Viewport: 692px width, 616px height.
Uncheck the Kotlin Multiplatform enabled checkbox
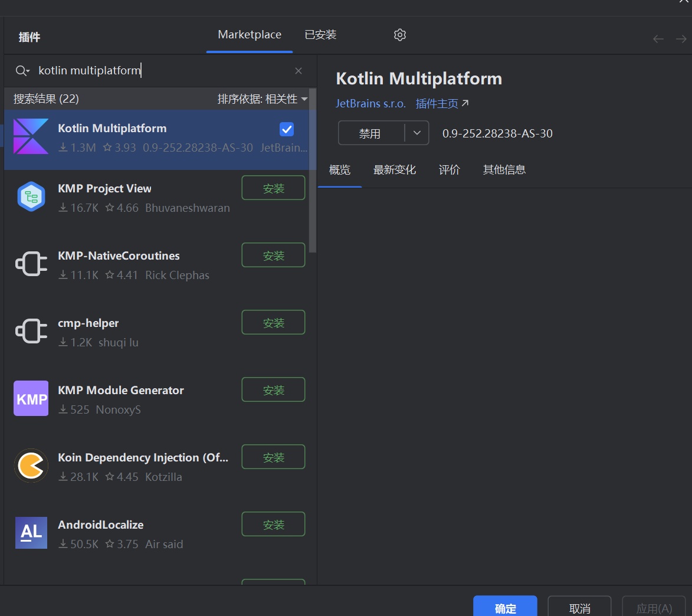(287, 129)
